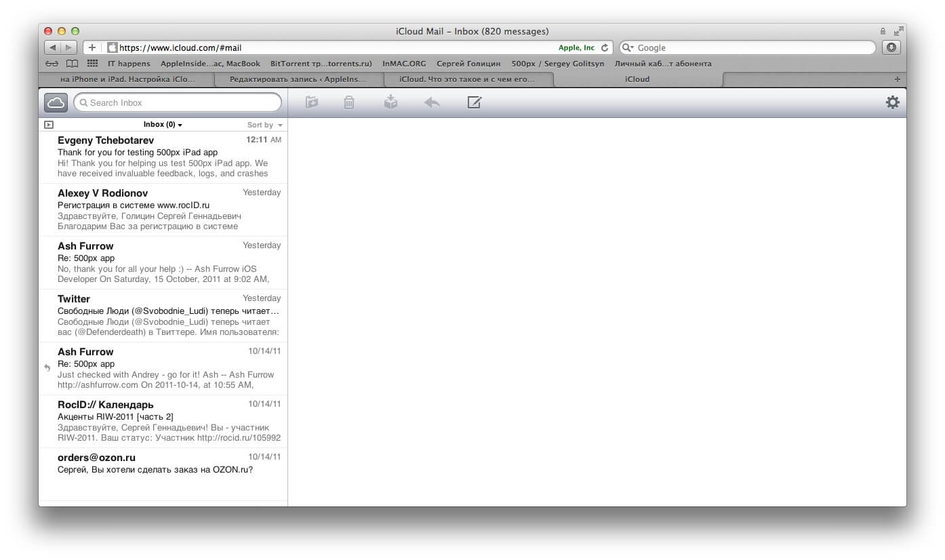Open the Сергей Голицин bookmark
The height and width of the screenshot is (560, 945).
(468, 64)
